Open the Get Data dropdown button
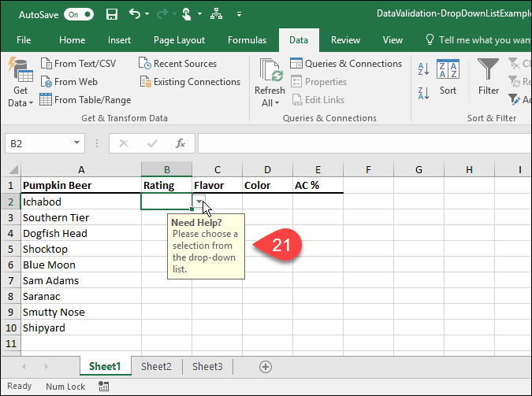The width and height of the screenshot is (532, 396). click(x=20, y=82)
